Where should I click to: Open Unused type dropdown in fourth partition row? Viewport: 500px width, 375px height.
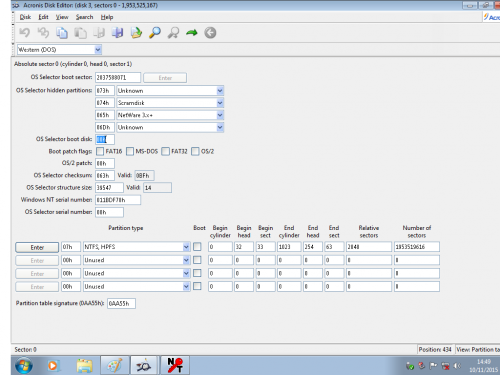point(186,287)
